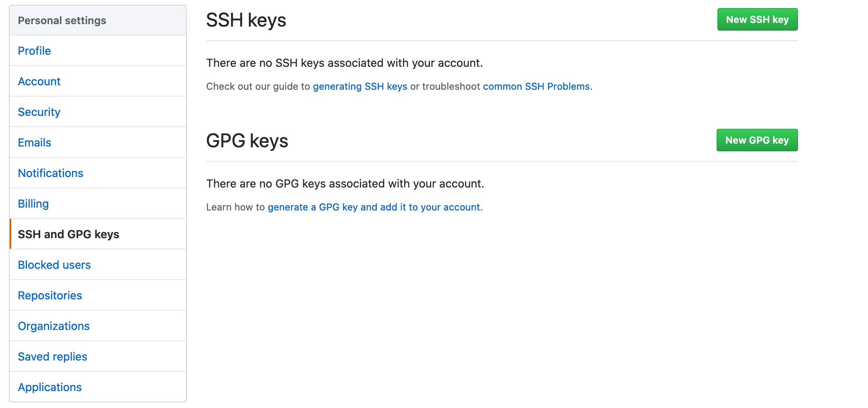
Task: Open the Billing section
Action: pyautogui.click(x=33, y=204)
